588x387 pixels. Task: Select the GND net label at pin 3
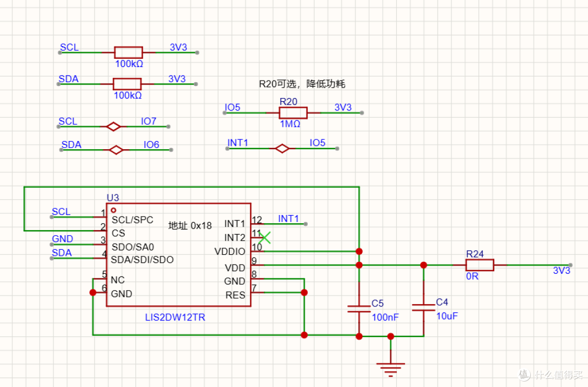[x=63, y=239]
